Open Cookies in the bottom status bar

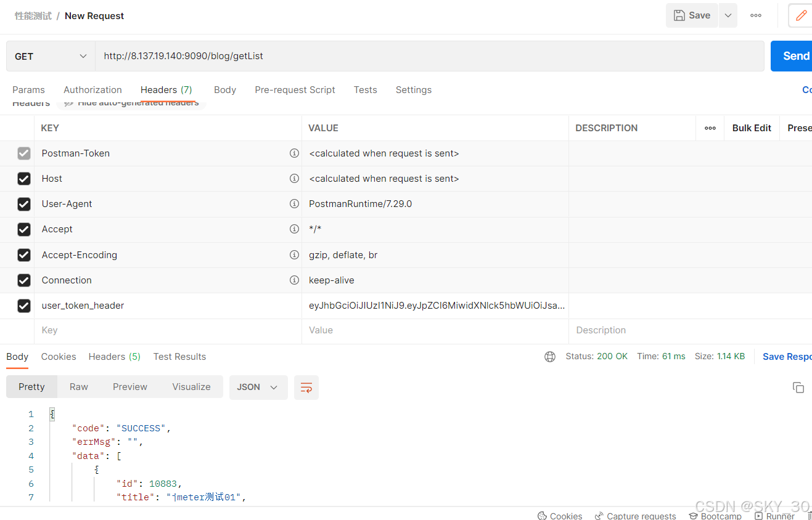(560, 516)
